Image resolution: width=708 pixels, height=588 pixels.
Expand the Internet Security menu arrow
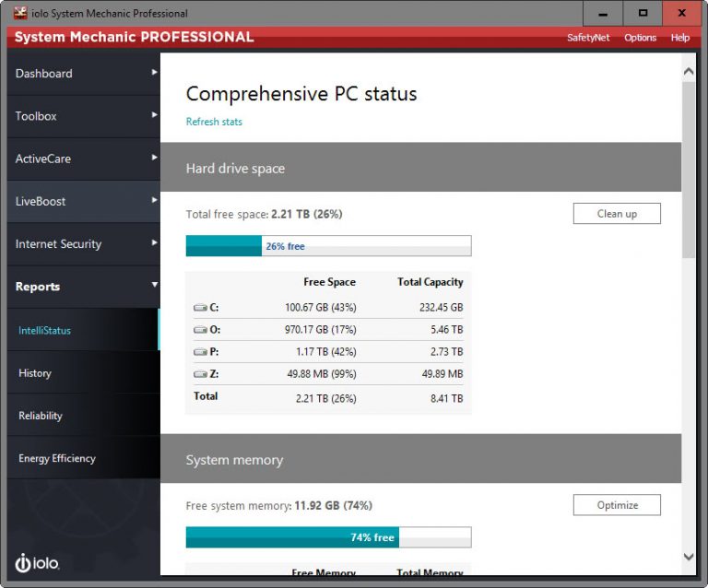coord(155,242)
